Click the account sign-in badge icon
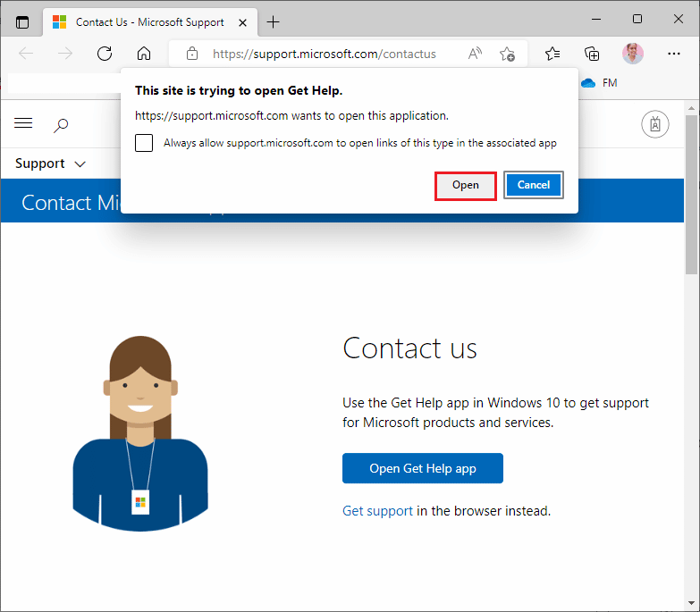The width and height of the screenshot is (700, 612). [x=655, y=124]
